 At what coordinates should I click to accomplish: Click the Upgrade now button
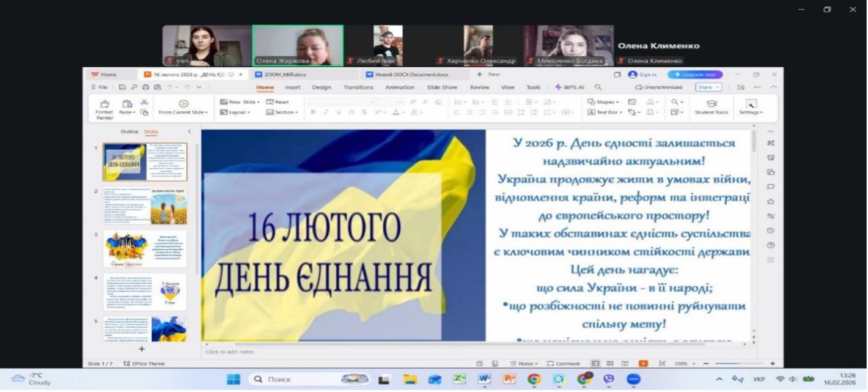(x=695, y=75)
